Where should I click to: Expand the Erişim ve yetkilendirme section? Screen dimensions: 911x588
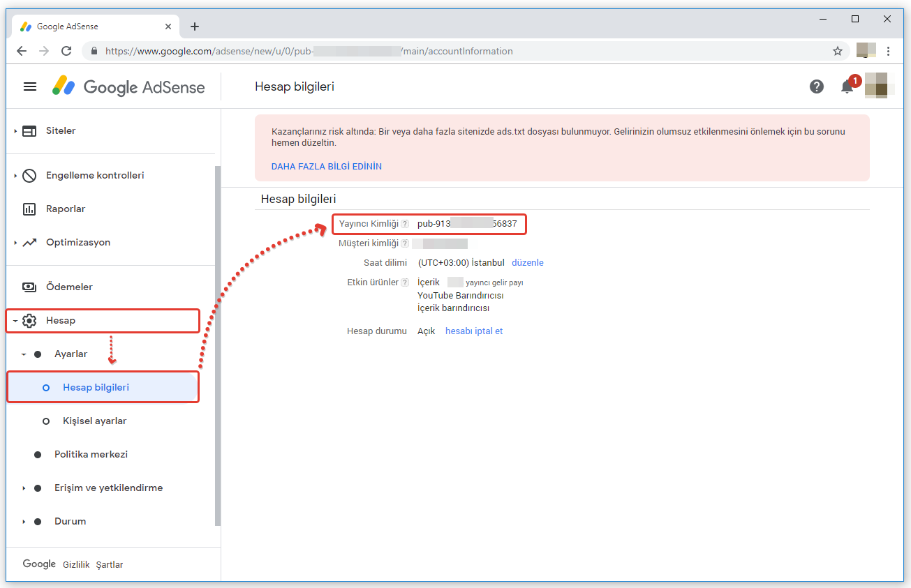coord(24,488)
